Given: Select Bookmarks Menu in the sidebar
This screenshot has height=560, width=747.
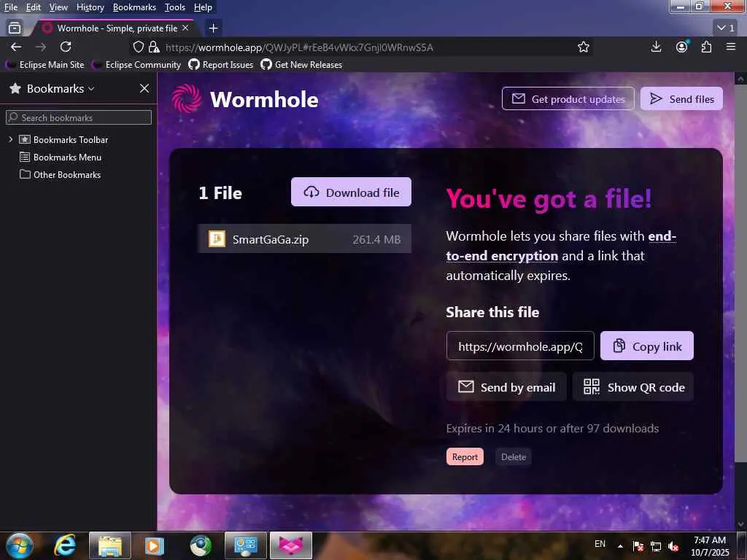Looking at the screenshot, I should tap(61, 157).
